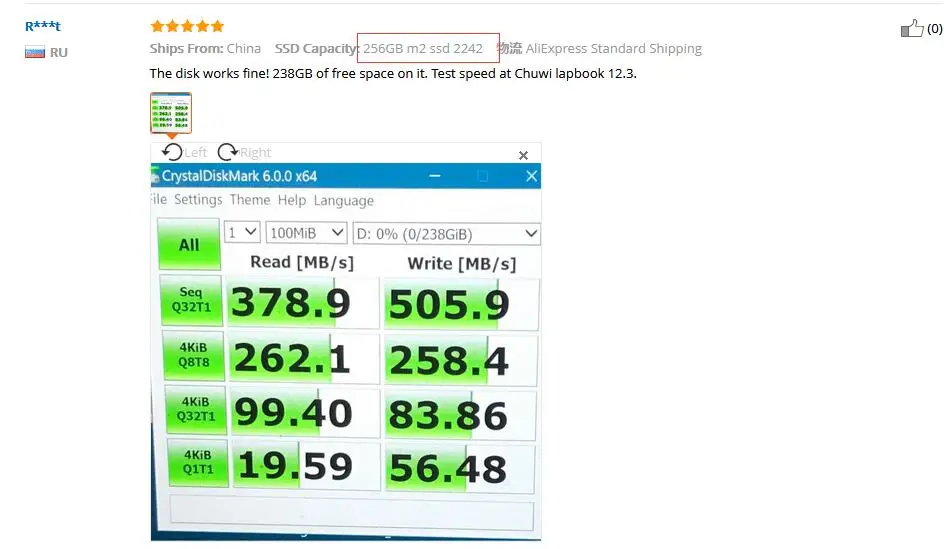Click the reviewer name R***t
The image size is (952, 549).
[x=42, y=26]
